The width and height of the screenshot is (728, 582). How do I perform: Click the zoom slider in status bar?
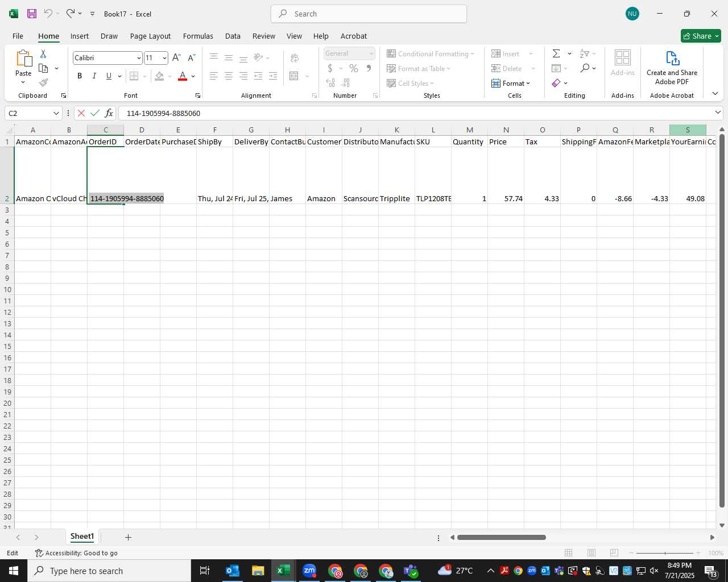(x=665, y=553)
